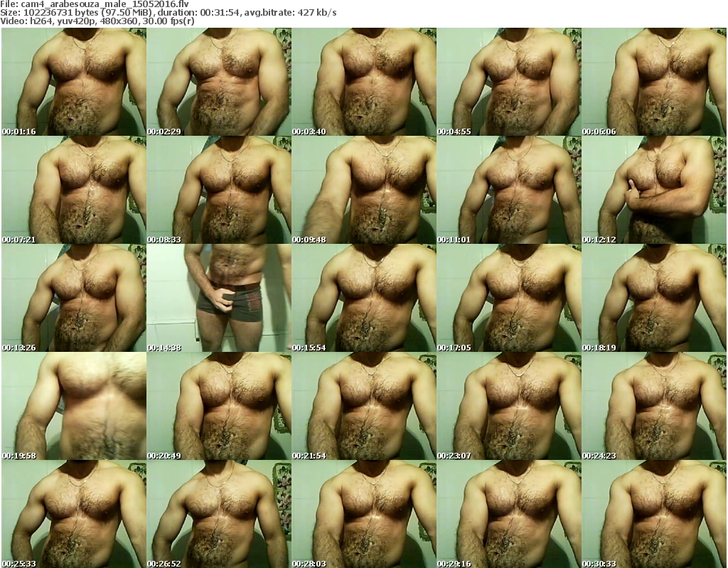
Task: Pick the last thumbnail at 00:30:33
Action: (x=654, y=514)
